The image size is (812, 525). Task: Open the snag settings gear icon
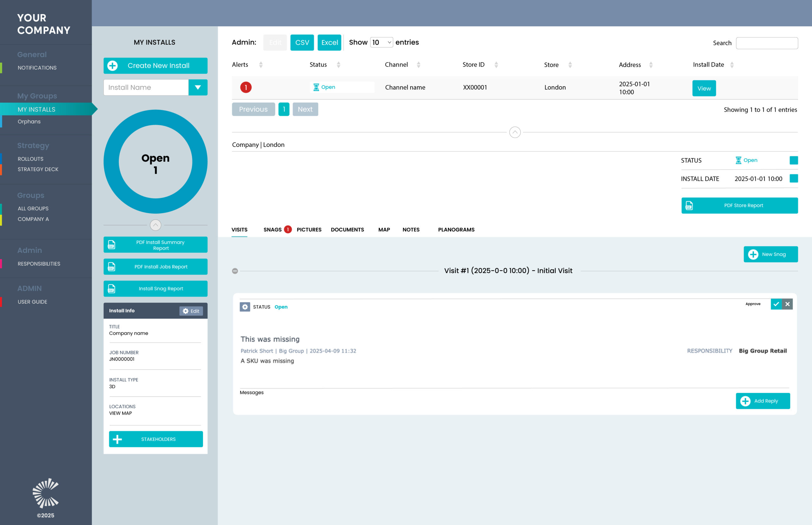pyautogui.click(x=245, y=307)
